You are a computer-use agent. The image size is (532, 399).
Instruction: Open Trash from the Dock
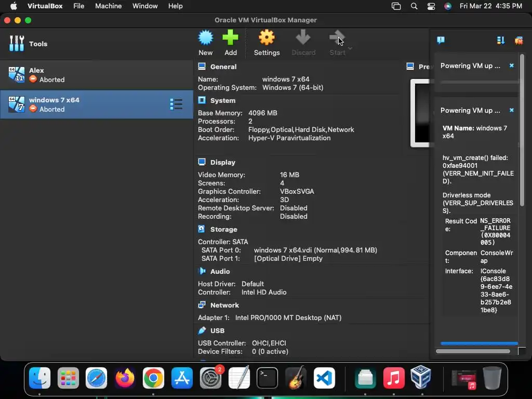pos(492,378)
